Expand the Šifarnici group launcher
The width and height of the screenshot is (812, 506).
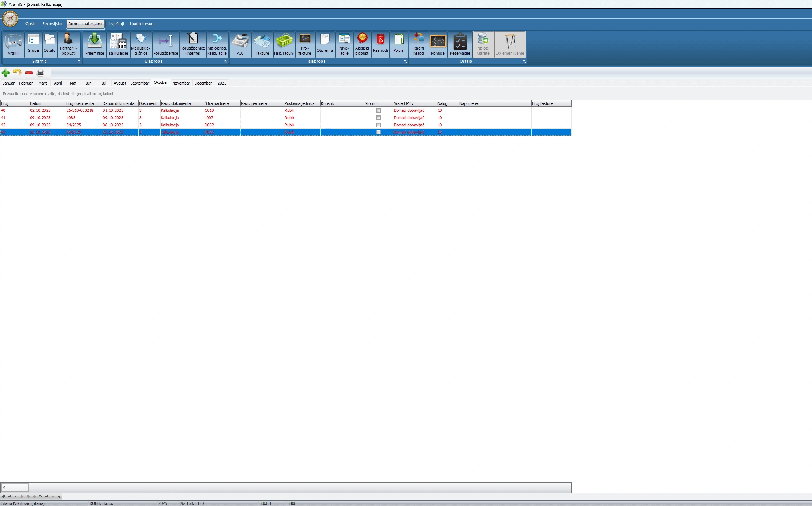coord(79,62)
